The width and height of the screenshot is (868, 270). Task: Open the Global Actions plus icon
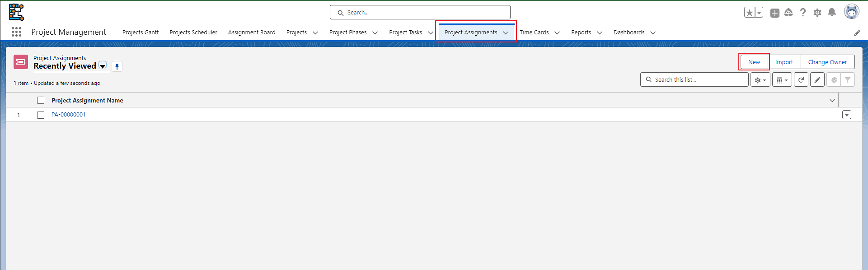(774, 13)
